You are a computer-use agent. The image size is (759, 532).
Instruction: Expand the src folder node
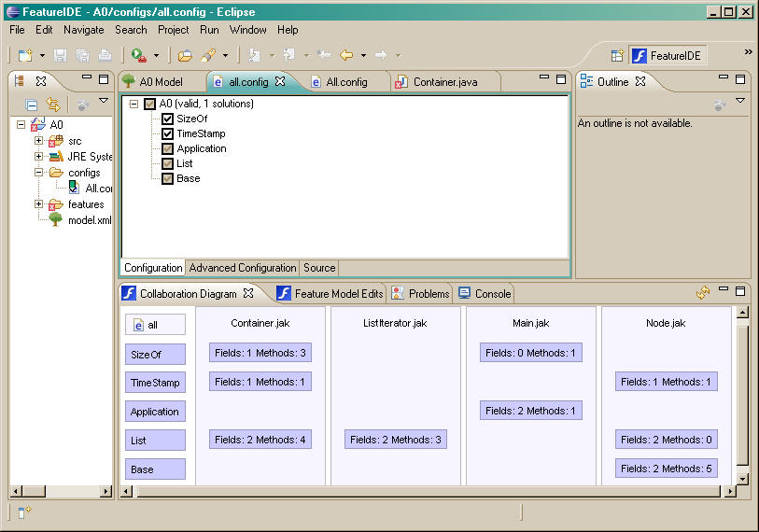tap(38, 140)
